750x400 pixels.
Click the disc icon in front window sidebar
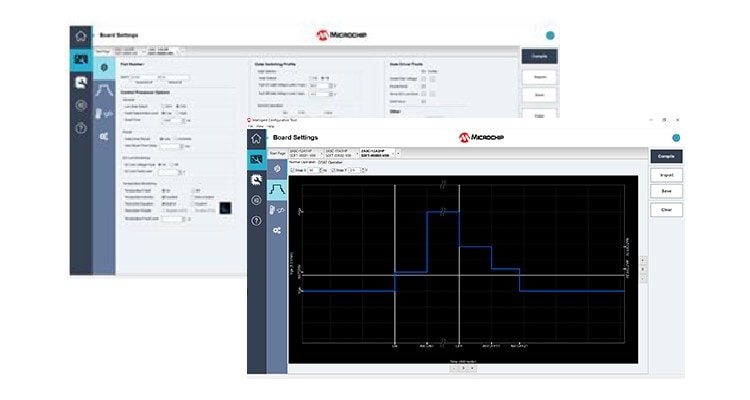pyautogui.click(x=256, y=200)
